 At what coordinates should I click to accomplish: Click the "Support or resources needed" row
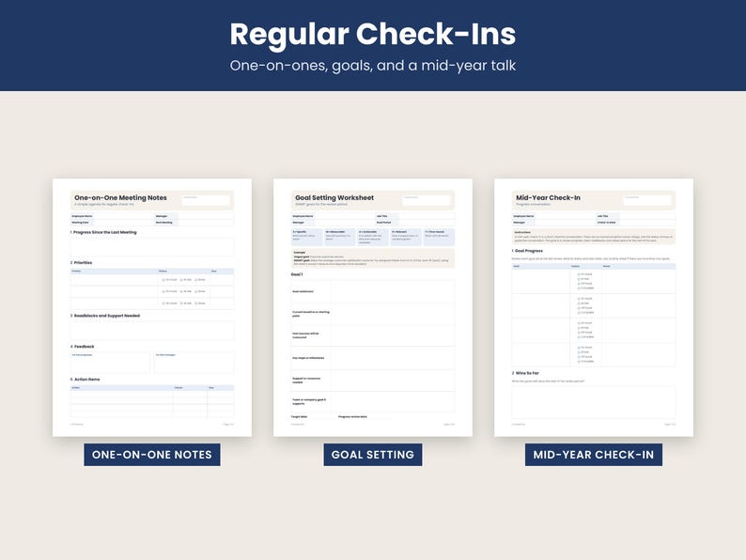pos(372,381)
